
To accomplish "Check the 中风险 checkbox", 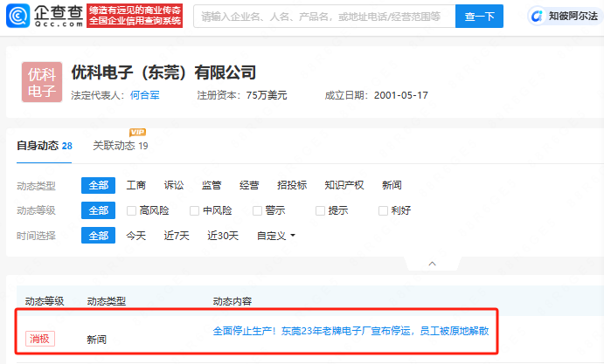I will 195,210.
